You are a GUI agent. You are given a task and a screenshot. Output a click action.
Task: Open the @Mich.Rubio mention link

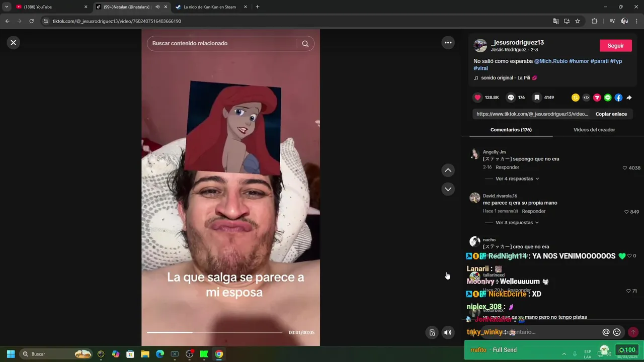click(x=550, y=61)
